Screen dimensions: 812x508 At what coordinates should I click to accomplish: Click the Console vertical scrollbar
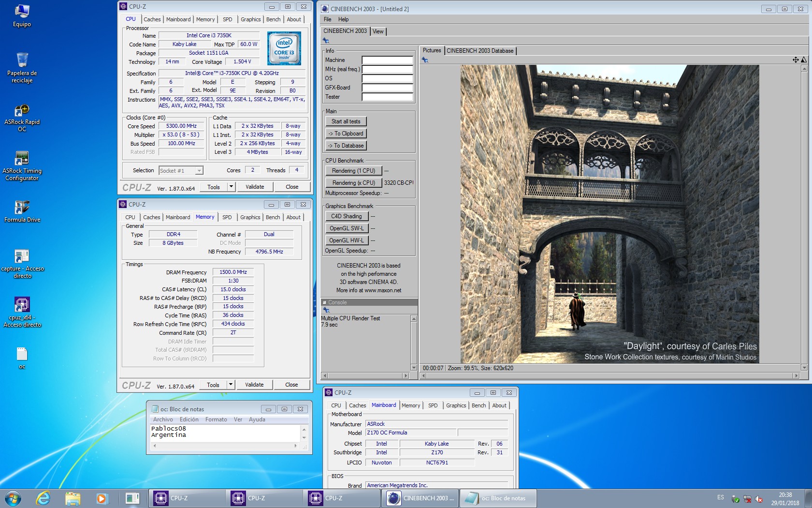414,343
